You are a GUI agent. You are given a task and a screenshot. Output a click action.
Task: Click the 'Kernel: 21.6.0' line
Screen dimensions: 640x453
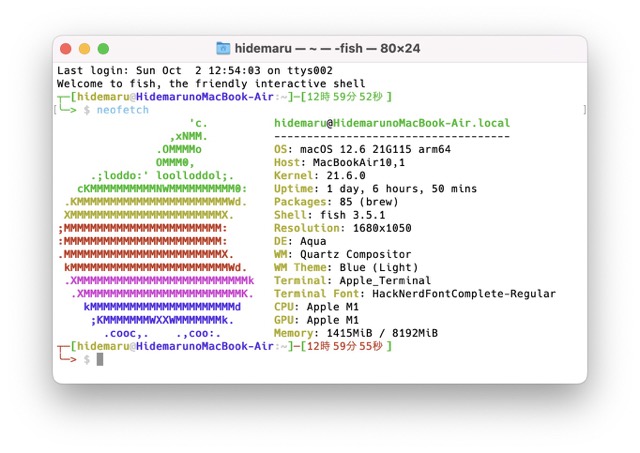(x=320, y=175)
